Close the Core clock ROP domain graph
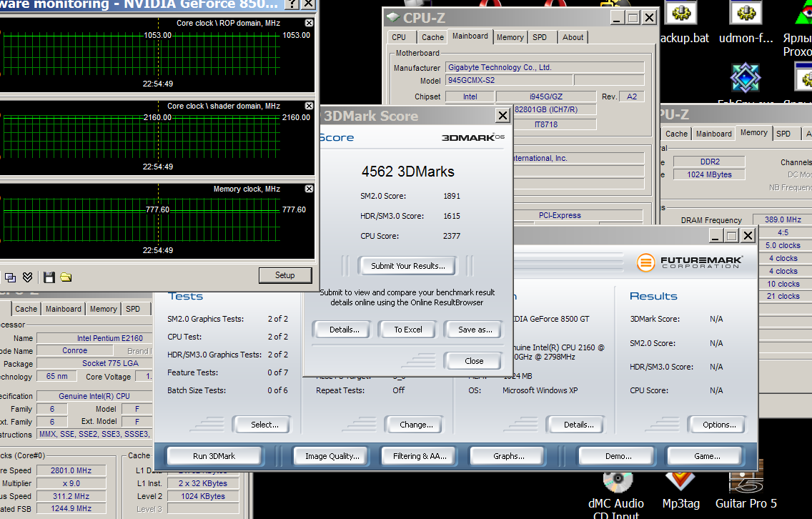Viewport: 812px width, 519px height. tap(310, 23)
